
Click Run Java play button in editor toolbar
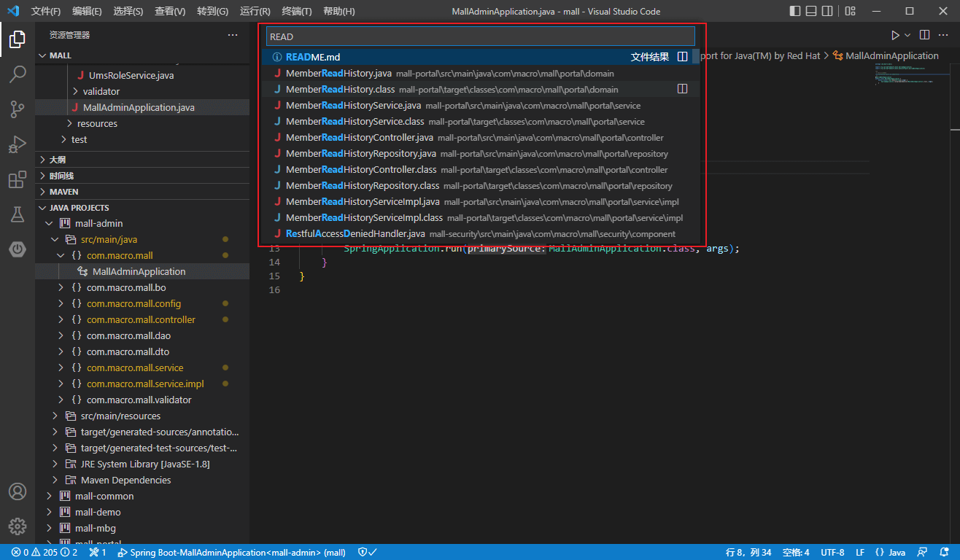click(895, 35)
